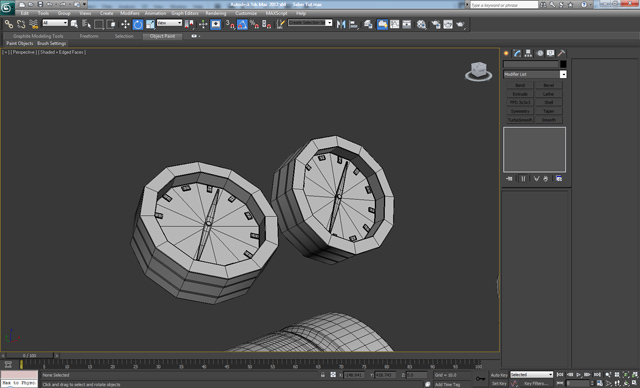Screen dimensions: 640x388
Task: Click the Use Pivot Point Center icon
Action: click(x=189, y=24)
